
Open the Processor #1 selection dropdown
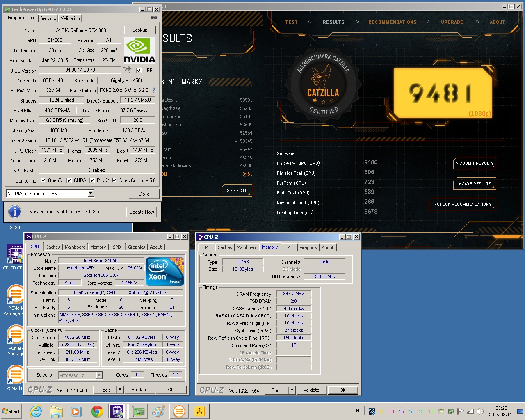(99, 375)
